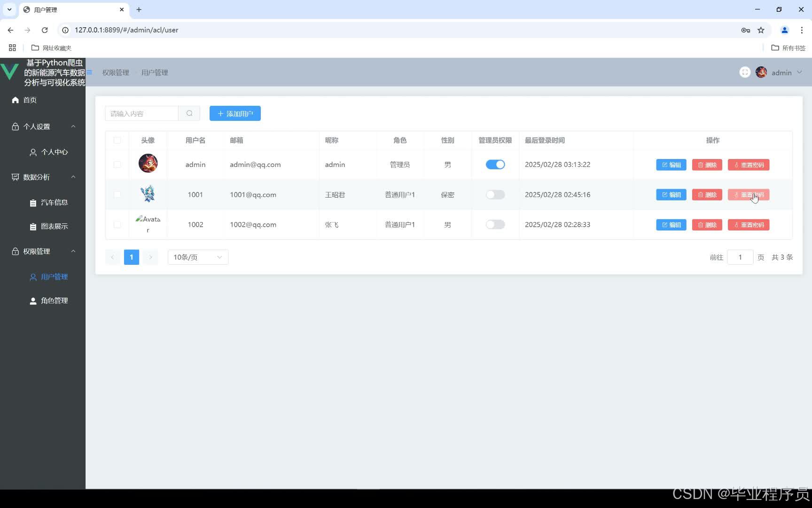
Task: Select page 1 in pagination
Action: pos(132,257)
